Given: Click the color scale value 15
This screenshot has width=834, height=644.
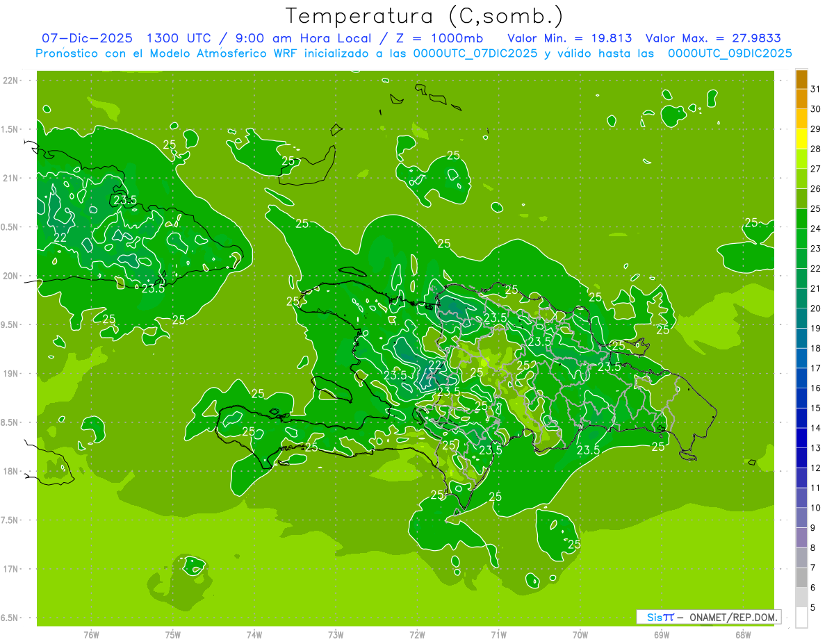Looking at the screenshot, I should (x=816, y=408).
